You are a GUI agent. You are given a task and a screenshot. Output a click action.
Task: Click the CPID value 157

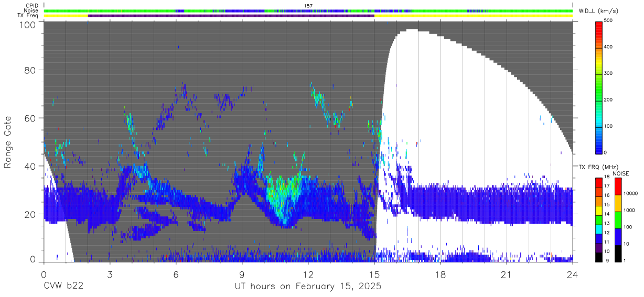click(308, 6)
